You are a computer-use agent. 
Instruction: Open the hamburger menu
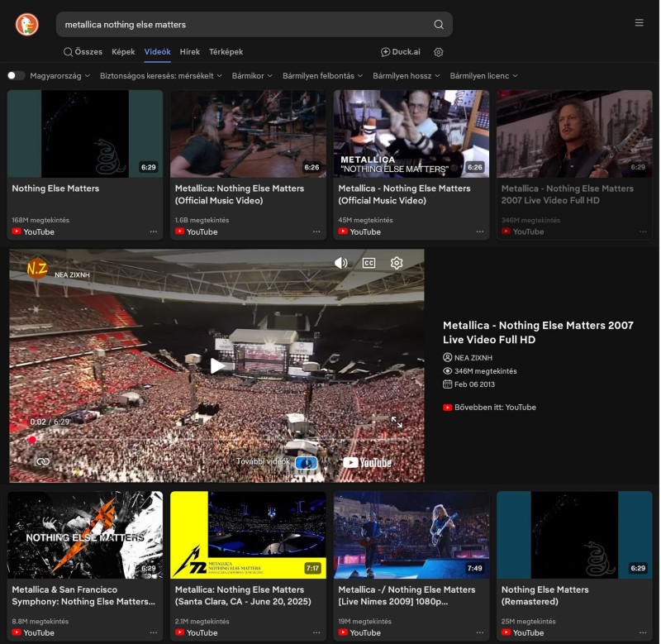point(639,23)
